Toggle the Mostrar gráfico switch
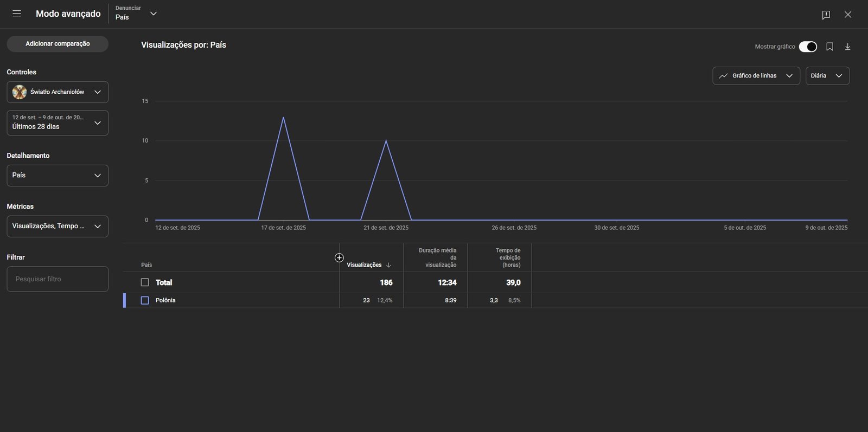The image size is (868, 432). [x=808, y=47]
